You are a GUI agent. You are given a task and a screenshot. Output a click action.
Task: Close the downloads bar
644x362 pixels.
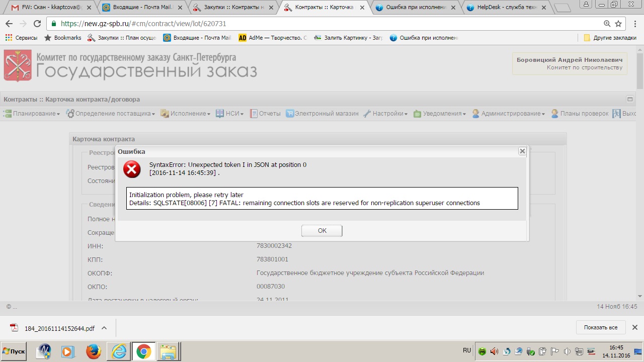coord(634,327)
